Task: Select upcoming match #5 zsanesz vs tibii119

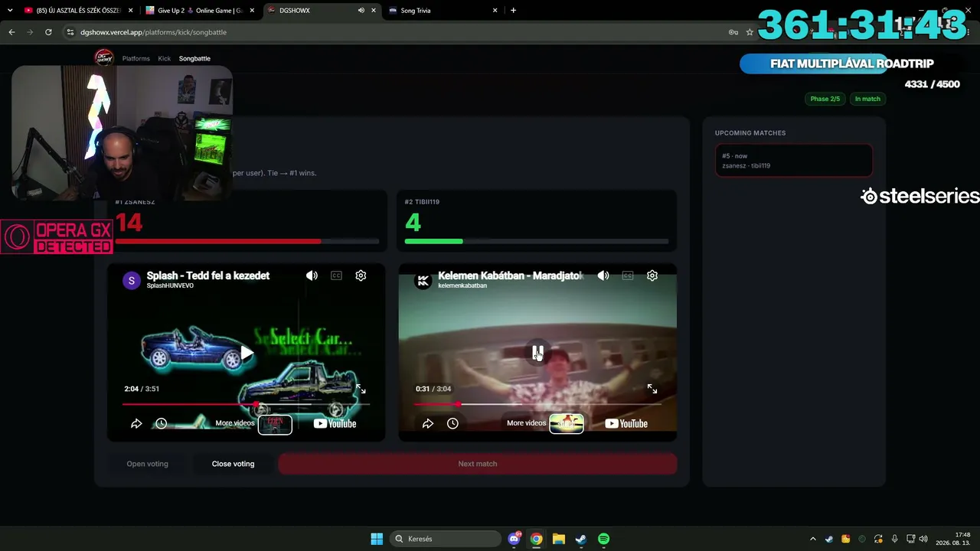Action: point(793,161)
